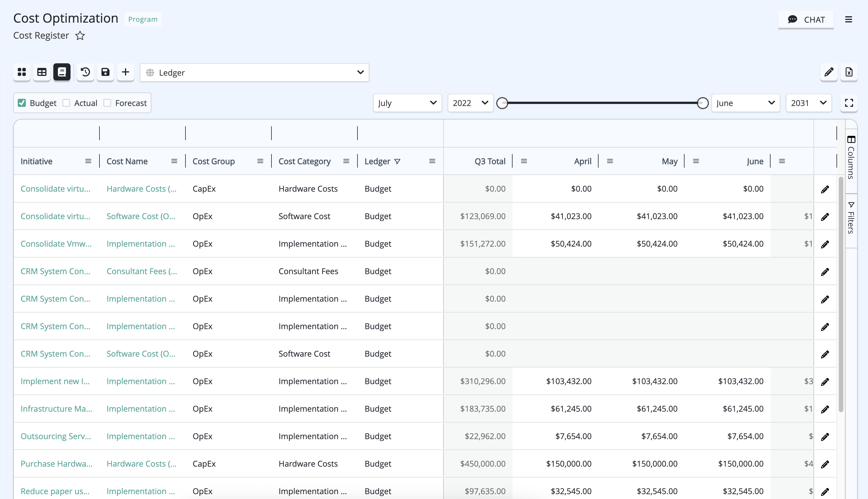
Task: Open the Ledger view dropdown
Action: pos(255,73)
